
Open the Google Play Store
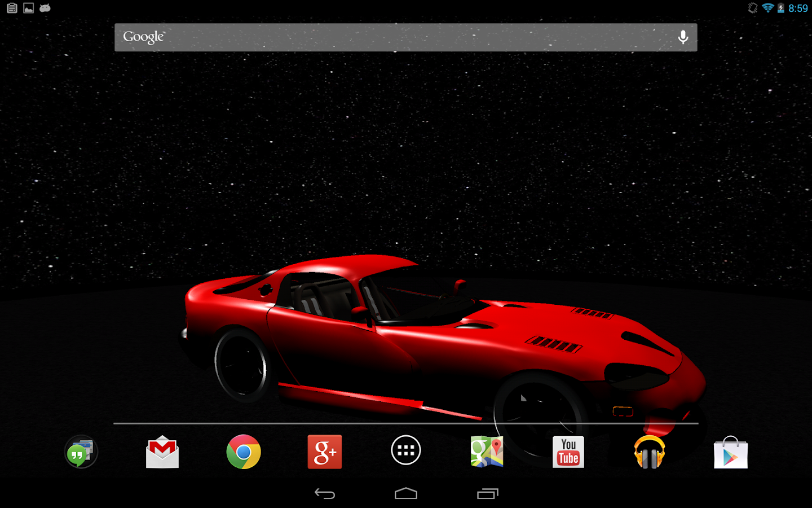tap(731, 452)
